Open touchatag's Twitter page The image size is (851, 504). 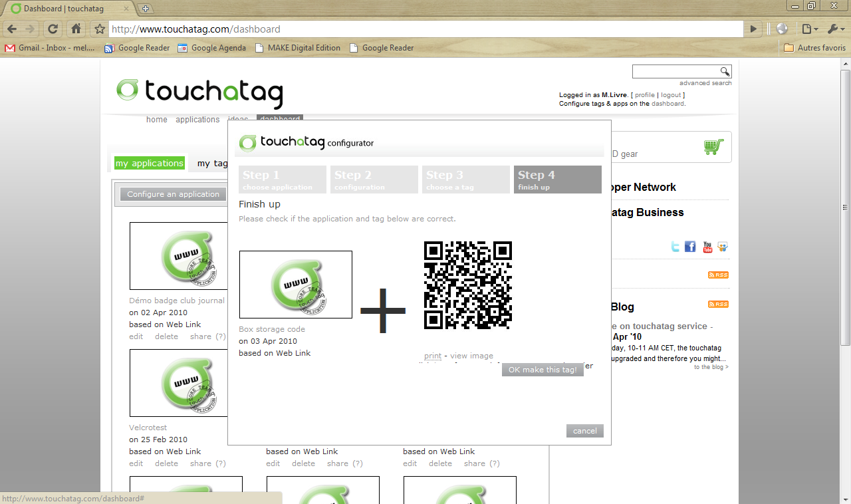point(675,247)
